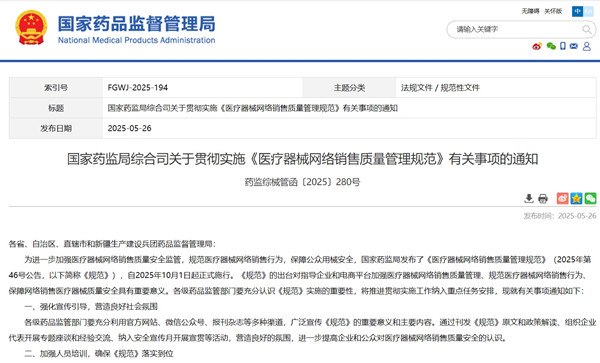The width and height of the screenshot is (600, 363).
Task: Select the 2025-05-26 date in table
Action: (x=129, y=128)
